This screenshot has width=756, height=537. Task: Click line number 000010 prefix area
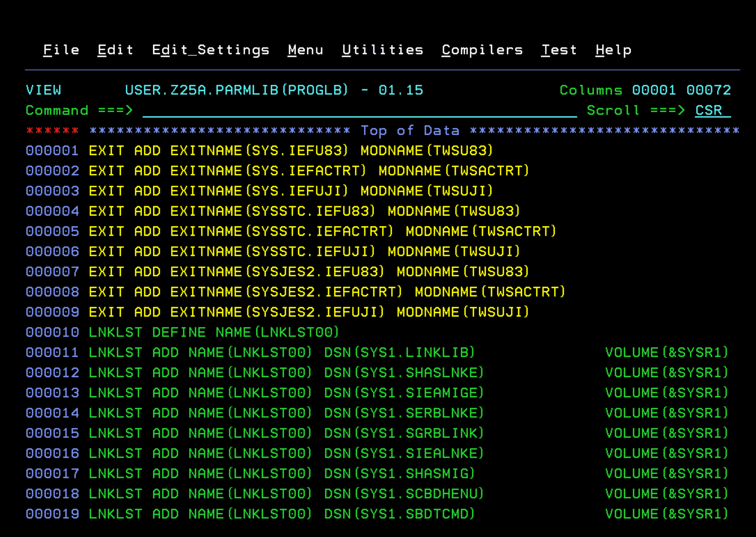52,333
